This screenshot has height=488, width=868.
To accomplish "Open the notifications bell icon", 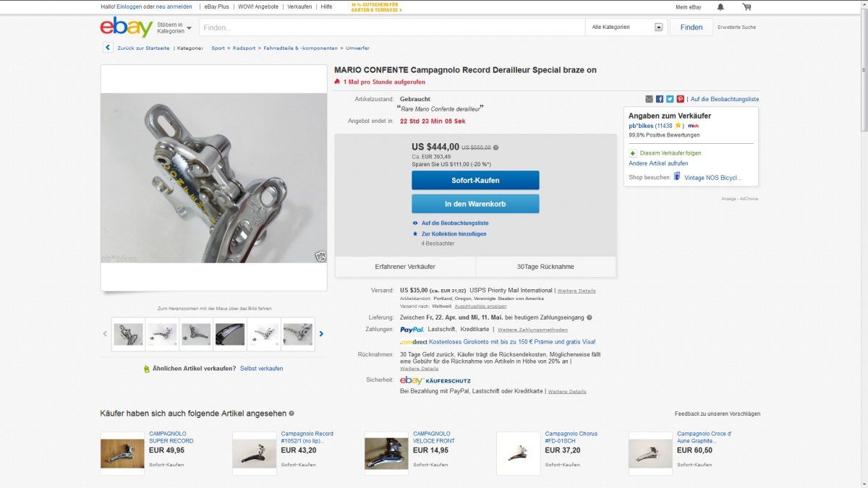I will pos(720,7).
